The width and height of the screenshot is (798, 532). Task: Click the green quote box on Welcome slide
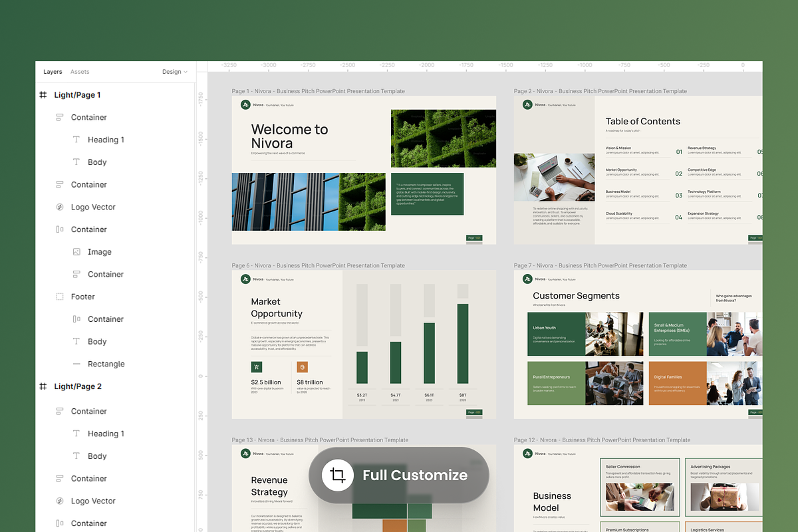click(x=427, y=194)
